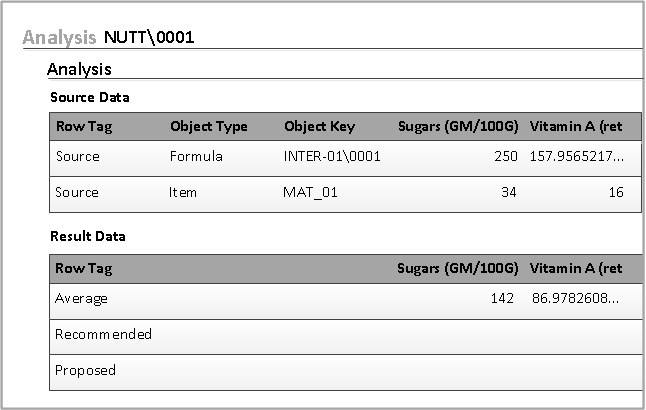Image resolution: width=646 pixels, height=410 pixels.
Task: Sort by Row Tag in Source Data table
Action: point(83,127)
